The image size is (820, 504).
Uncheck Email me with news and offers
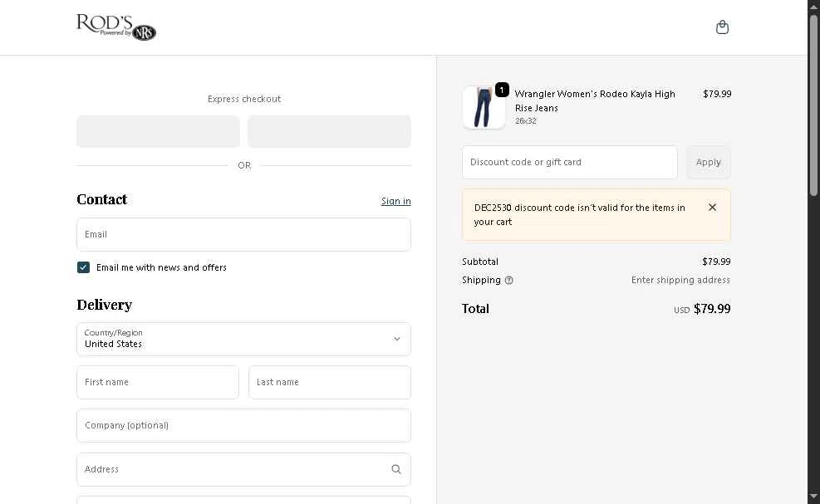click(x=83, y=267)
